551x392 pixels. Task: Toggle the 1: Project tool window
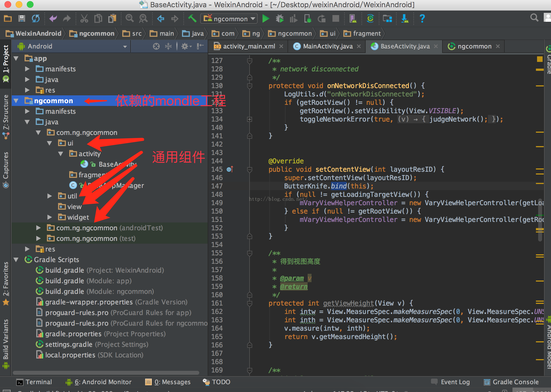(6, 59)
